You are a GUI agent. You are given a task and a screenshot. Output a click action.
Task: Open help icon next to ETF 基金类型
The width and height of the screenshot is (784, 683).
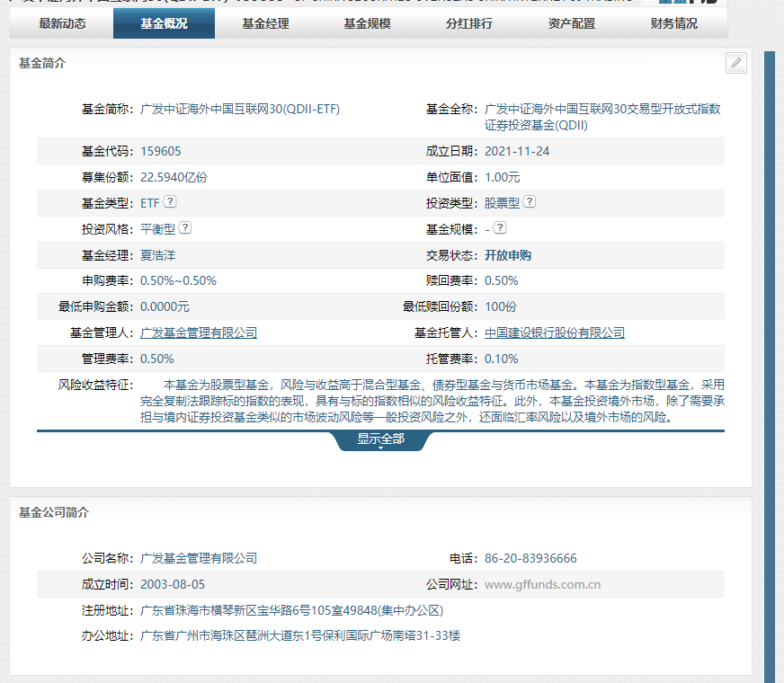point(170,202)
